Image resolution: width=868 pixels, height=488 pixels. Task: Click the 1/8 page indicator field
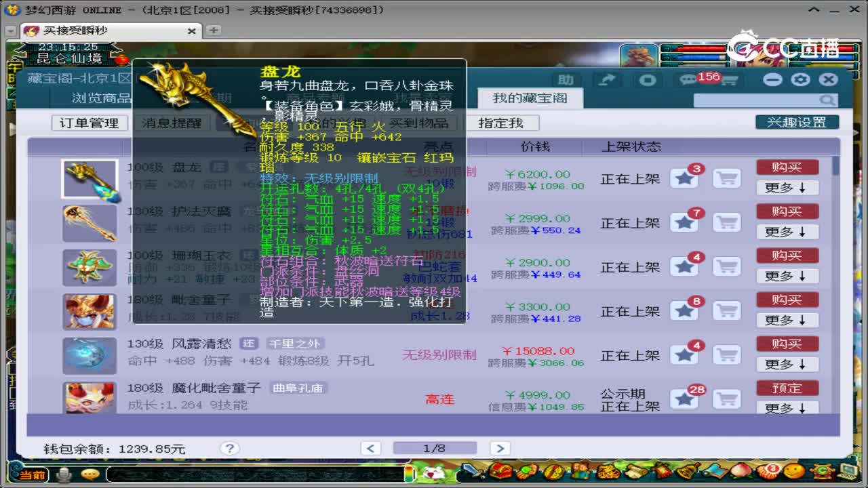click(435, 448)
